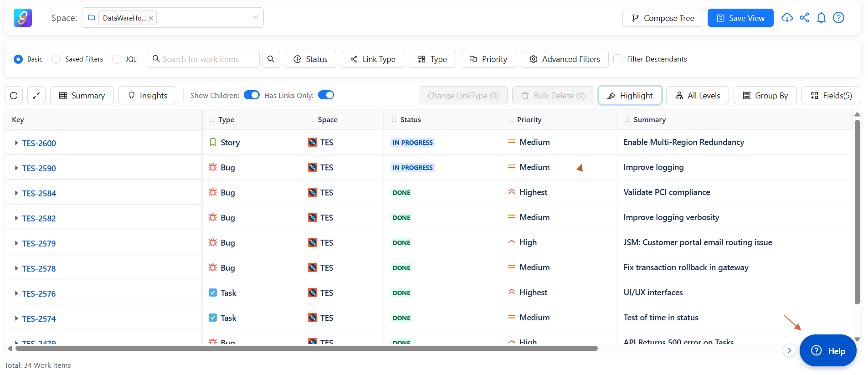Screen dimensions: 868x375
Task: Toggle the Has Links Only switch
Action: point(326,95)
